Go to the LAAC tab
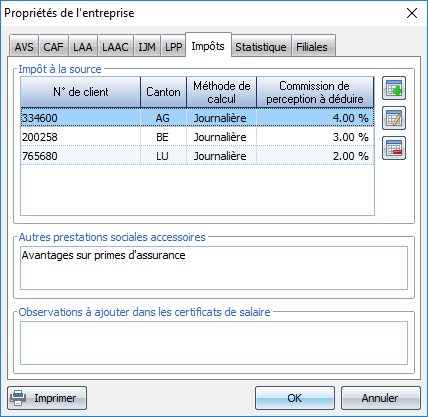 pos(115,46)
